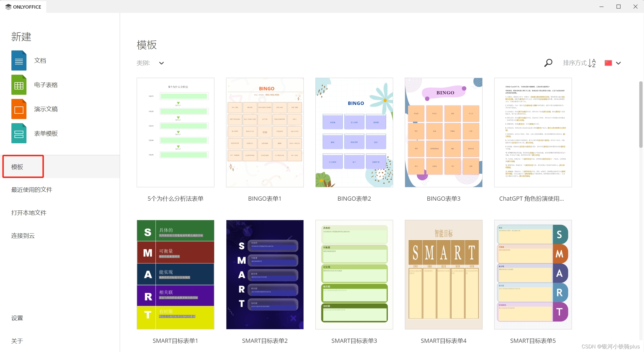644x352 pixels.
Task: Click the template search magnifier icon
Action: (548, 63)
